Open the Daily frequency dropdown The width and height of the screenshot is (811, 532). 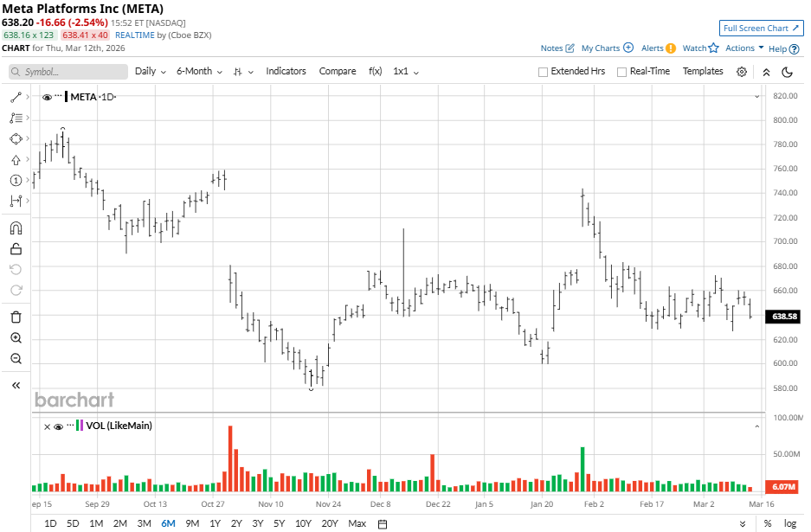[150, 71]
